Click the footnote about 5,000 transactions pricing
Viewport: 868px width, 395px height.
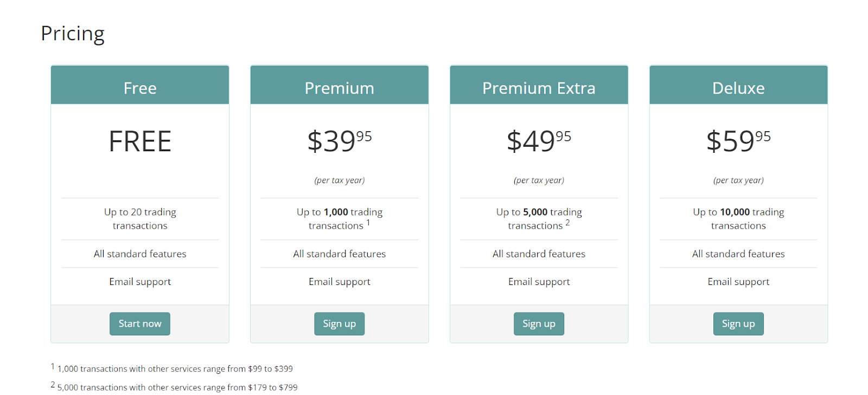coord(177,387)
